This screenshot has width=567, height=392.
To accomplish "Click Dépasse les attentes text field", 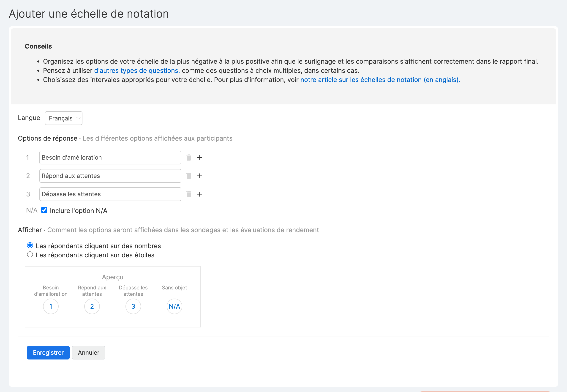I will pos(110,194).
